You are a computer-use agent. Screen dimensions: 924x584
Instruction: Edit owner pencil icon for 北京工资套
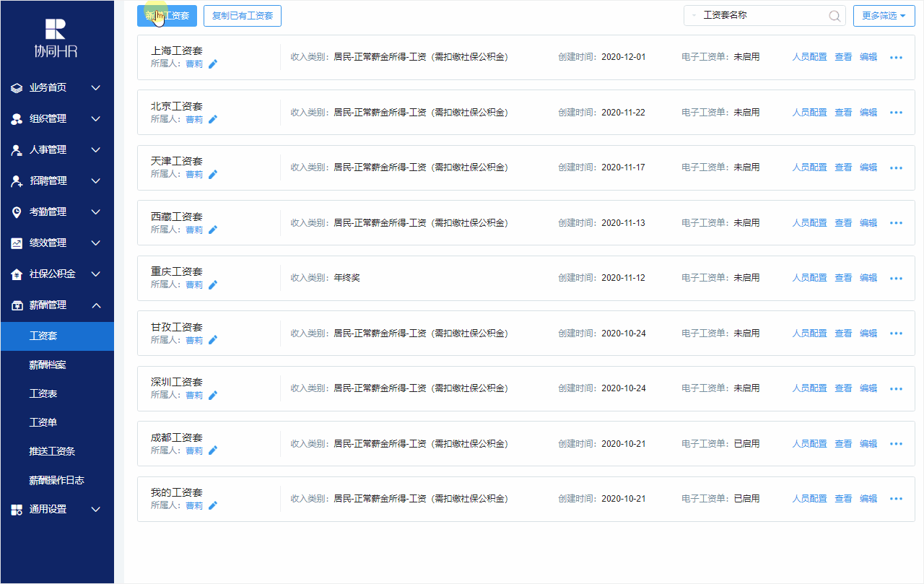click(x=212, y=119)
